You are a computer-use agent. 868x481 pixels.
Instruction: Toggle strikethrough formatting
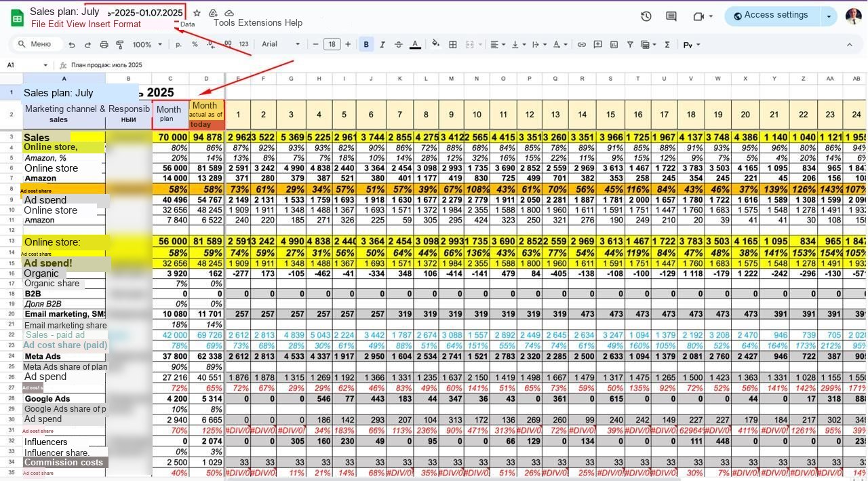click(399, 45)
